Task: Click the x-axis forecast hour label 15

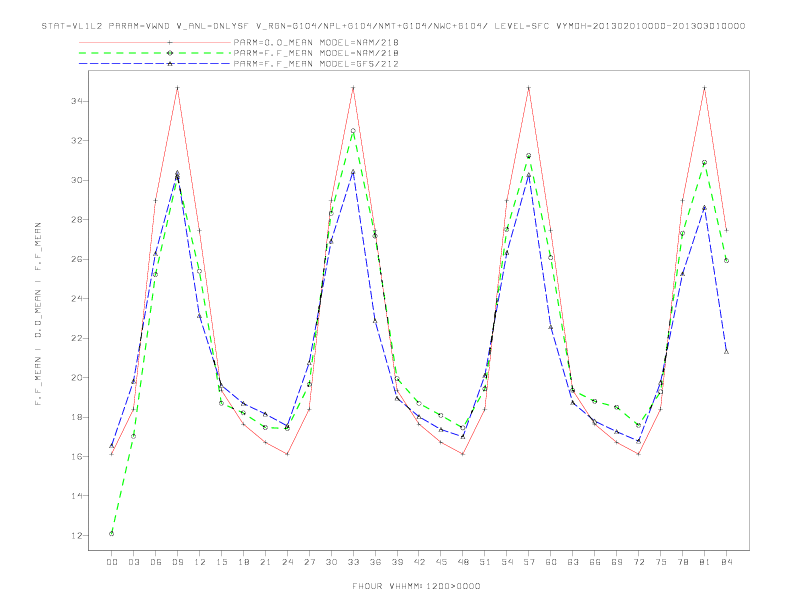Action: tap(221, 562)
